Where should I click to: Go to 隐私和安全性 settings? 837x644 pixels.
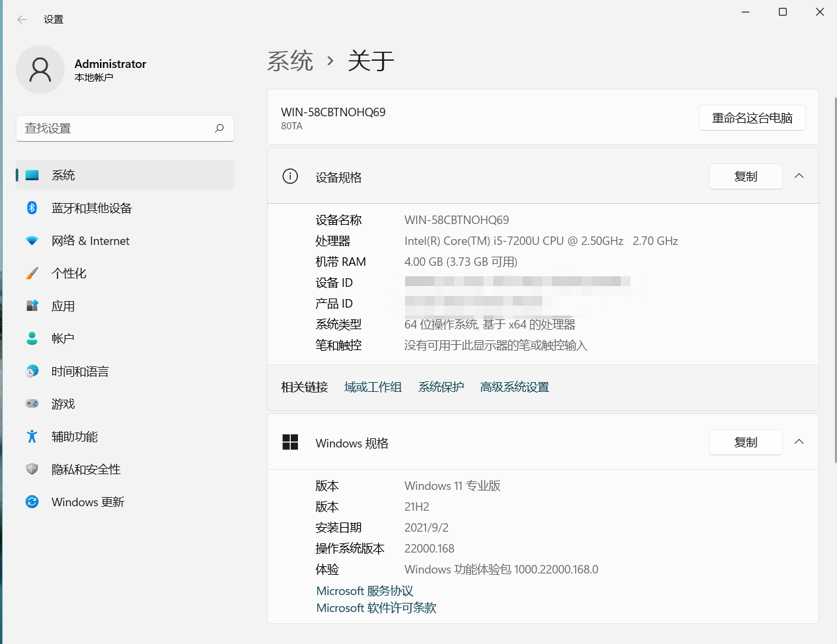[x=125, y=469]
